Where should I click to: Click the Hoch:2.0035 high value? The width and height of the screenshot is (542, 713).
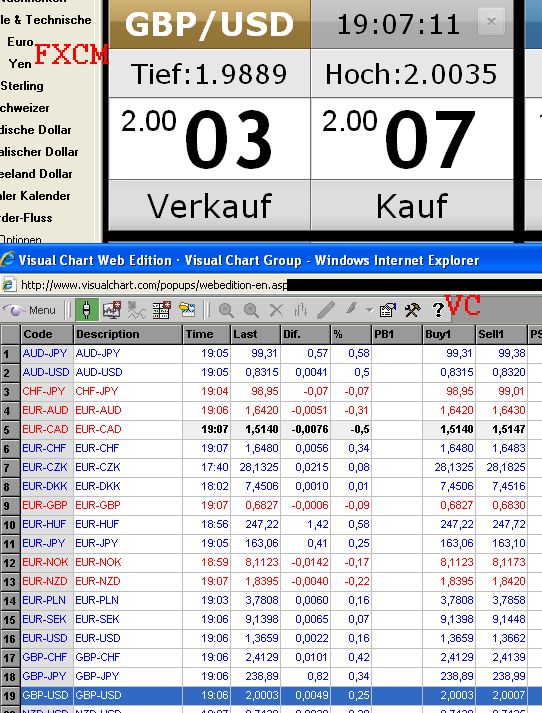412,74
